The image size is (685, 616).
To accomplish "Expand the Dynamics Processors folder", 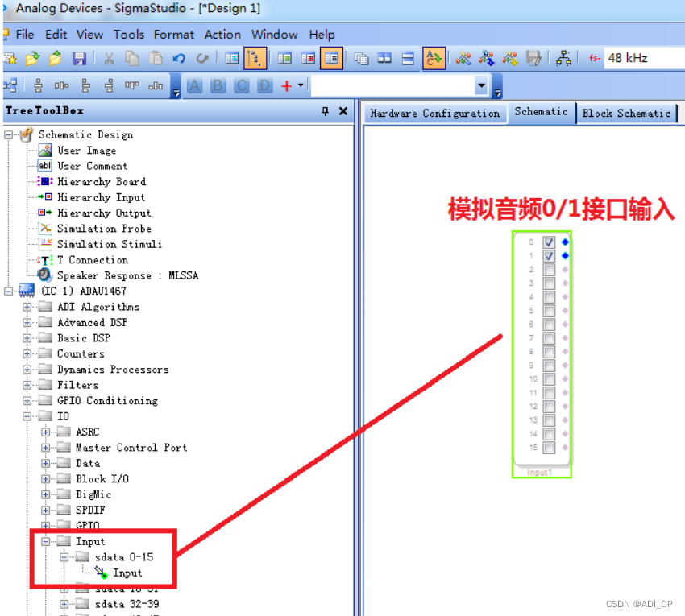I will (x=27, y=370).
